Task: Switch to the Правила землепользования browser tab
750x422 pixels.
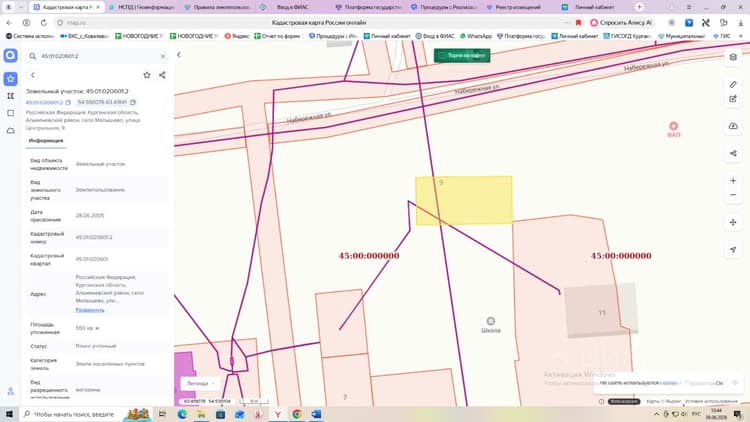Action: point(217,7)
